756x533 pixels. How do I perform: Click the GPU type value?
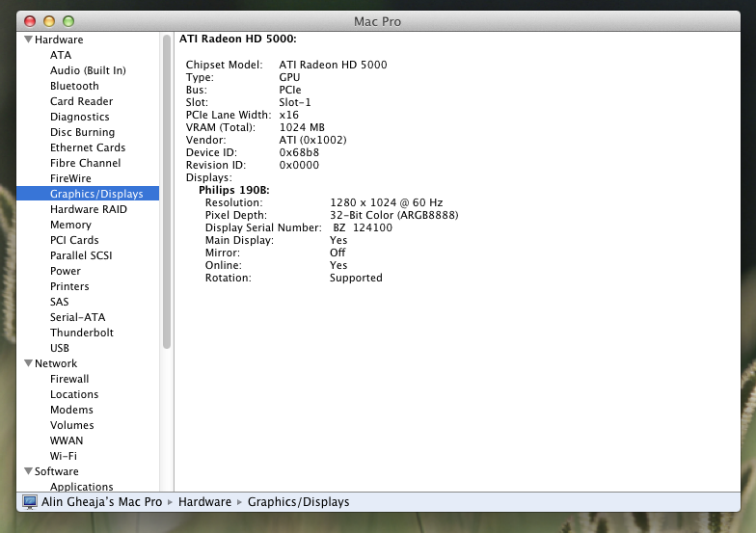click(x=289, y=77)
